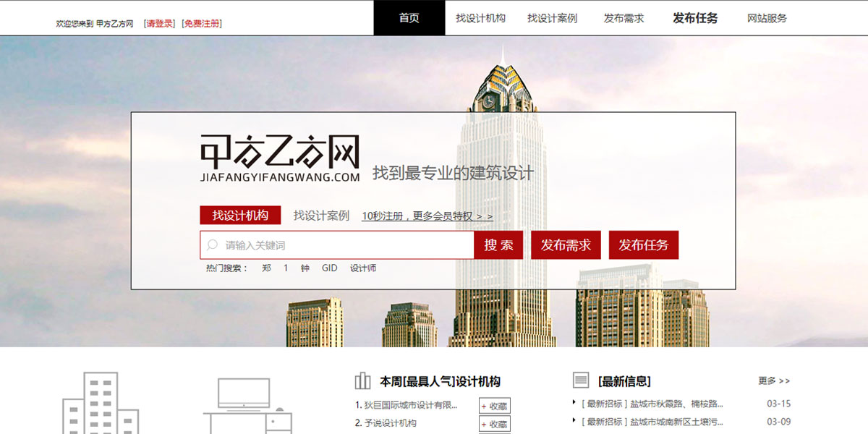The image size is (868, 434).
Task: Click the date 03-09
Action: tap(779, 422)
